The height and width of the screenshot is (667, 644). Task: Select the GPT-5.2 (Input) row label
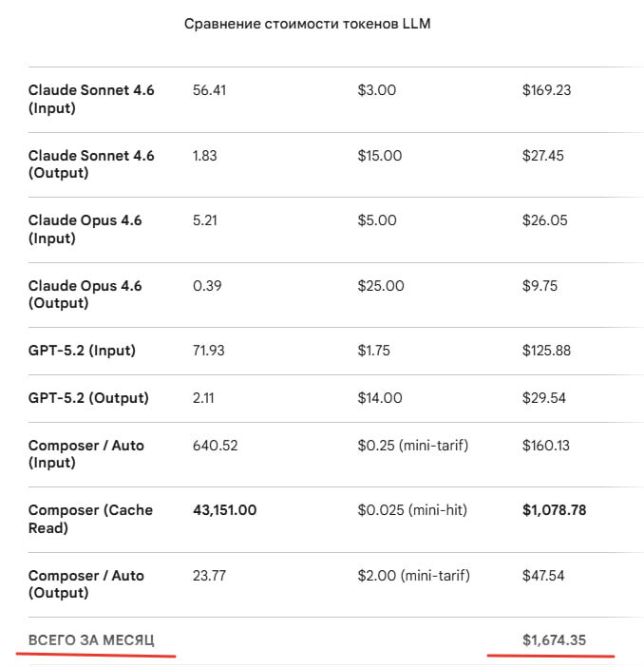pyautogui.click(x=82, y=351)
